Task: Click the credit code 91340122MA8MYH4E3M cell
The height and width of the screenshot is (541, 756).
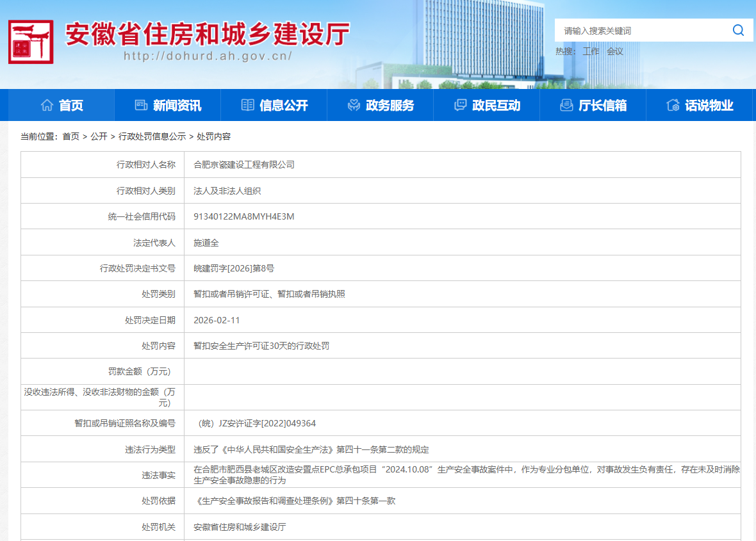Action: [244, 216]
